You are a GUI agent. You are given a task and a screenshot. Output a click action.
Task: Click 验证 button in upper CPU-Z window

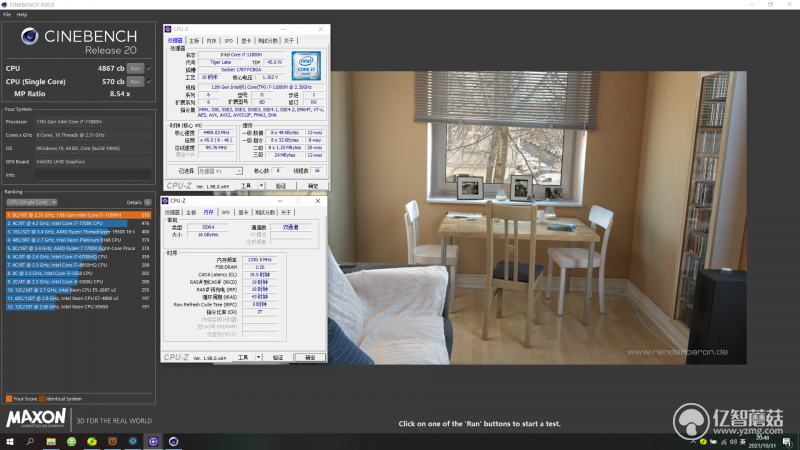pyautogui.click(x=281, y=186)
